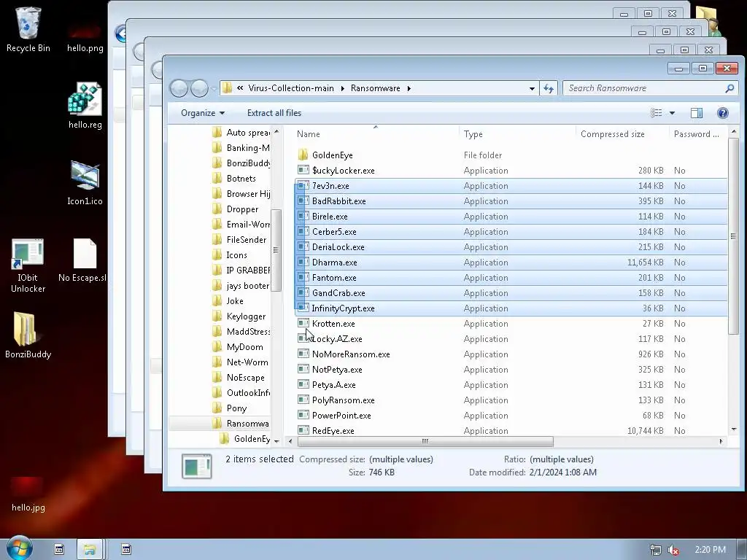Select Dharma.exe row
Screen dimensions: 747x560
(x=511, y=262)
